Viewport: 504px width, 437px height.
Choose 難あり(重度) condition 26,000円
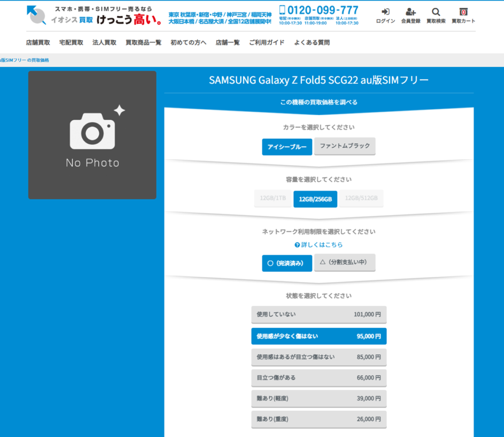pyautogui.click(x=319, y=419)
